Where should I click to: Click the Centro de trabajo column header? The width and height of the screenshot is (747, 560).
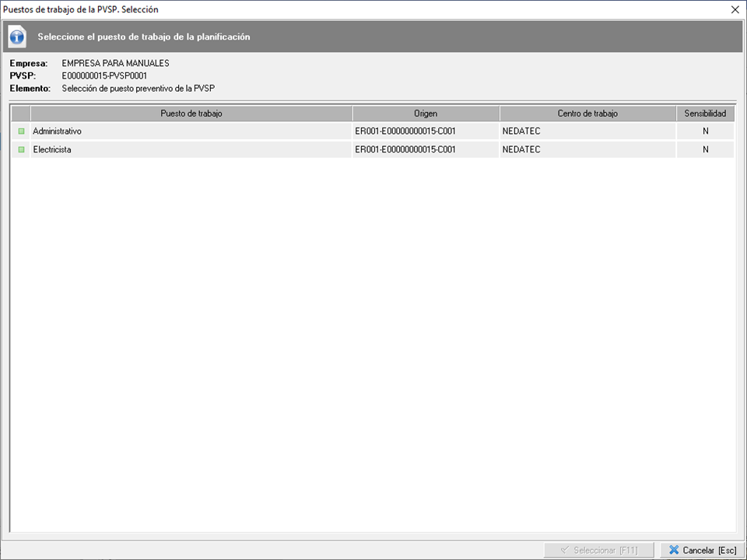tap(587, 114)
